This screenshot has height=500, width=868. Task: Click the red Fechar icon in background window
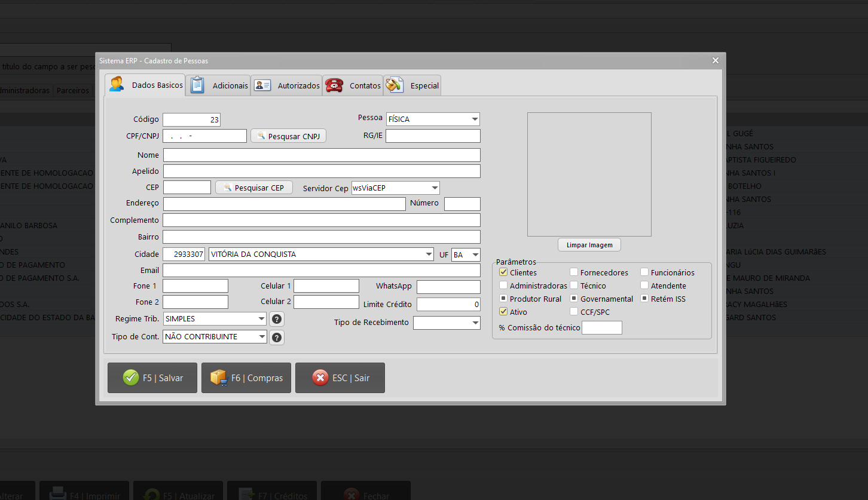352,495
